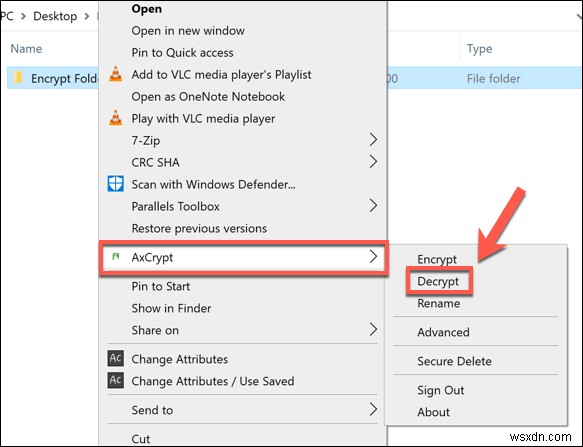Viewport: 583px width, 447px height.
Task: Open Advanced in the AxCrypt submenu
Action: [443, 332]
